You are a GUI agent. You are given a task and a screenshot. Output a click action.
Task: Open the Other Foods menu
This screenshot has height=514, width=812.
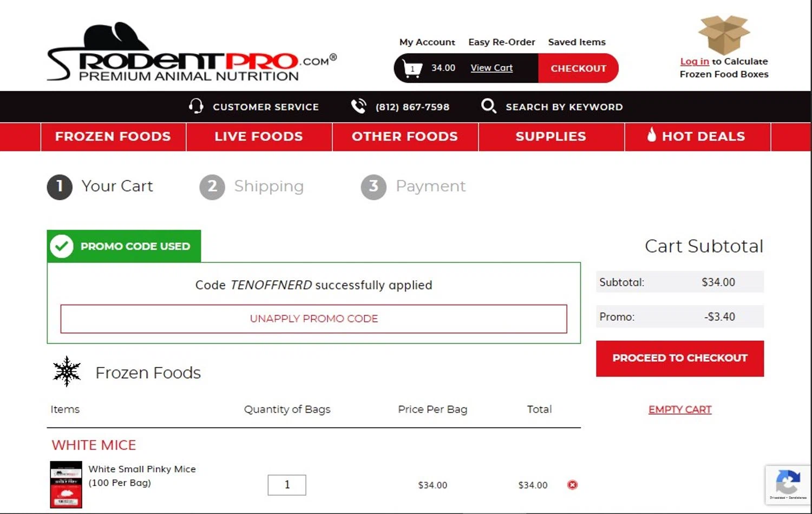[x=405, y=136]
